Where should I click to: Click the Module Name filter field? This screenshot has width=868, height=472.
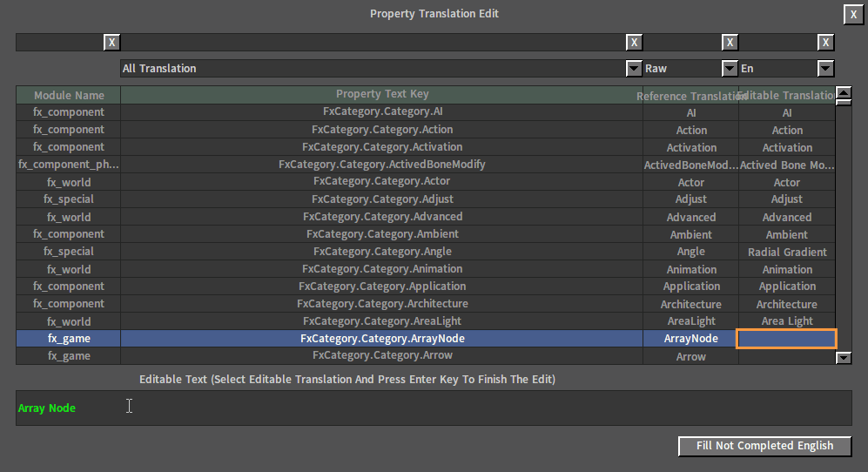click(x=59, y=42)
